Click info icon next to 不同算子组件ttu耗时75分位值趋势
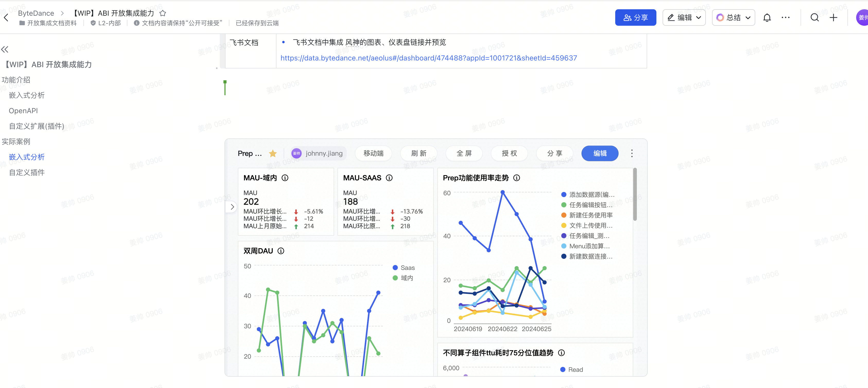Viewport: 868px width, 388px height. coord(561,353)
